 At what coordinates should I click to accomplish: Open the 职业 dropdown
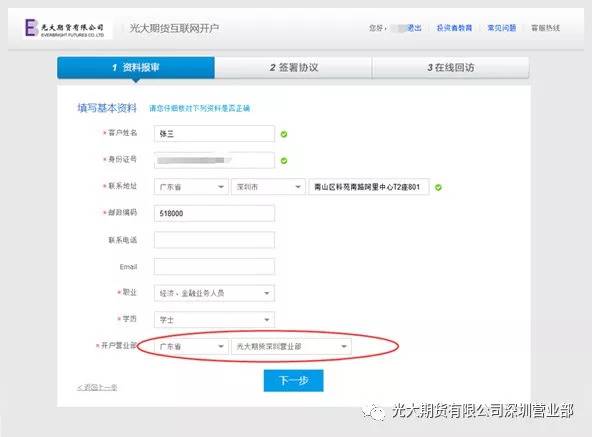214,293
